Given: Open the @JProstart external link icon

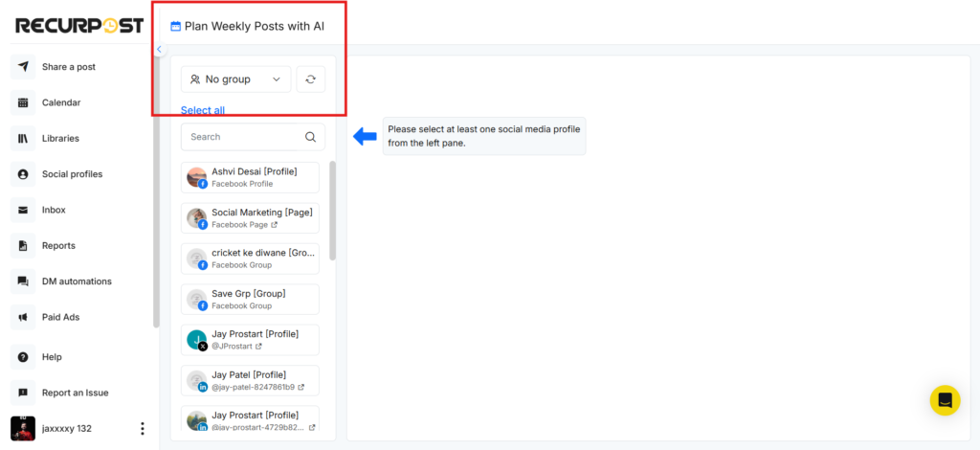Looking at the screenshot, I should [258, 347].
